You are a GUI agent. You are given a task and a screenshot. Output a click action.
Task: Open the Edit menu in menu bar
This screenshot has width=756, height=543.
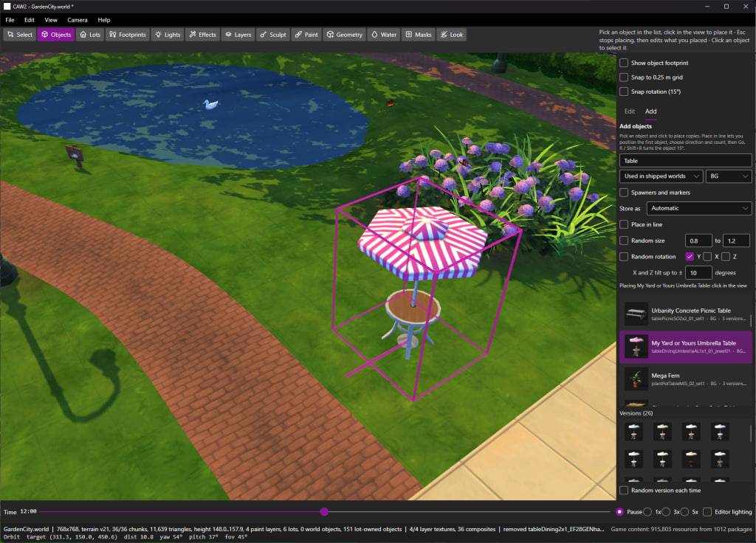pos(30,20)
